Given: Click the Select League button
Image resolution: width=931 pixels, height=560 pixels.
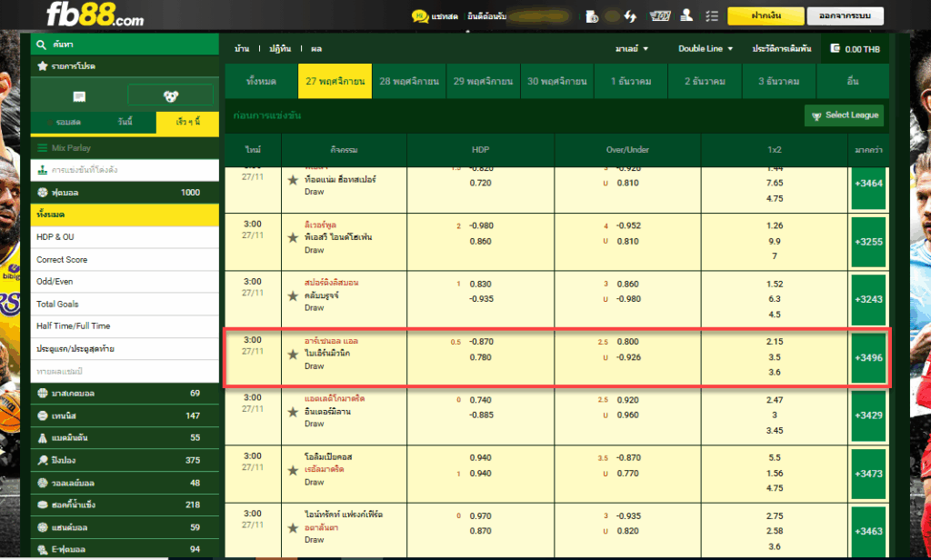Looking at the screenshot, I should click(x=844, y=115).
